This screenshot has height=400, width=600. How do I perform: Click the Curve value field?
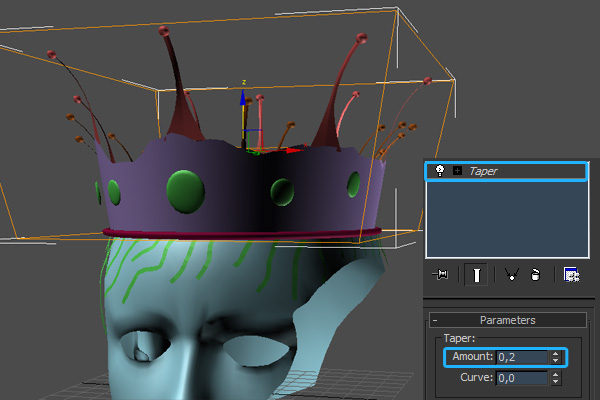coord(521,377)
